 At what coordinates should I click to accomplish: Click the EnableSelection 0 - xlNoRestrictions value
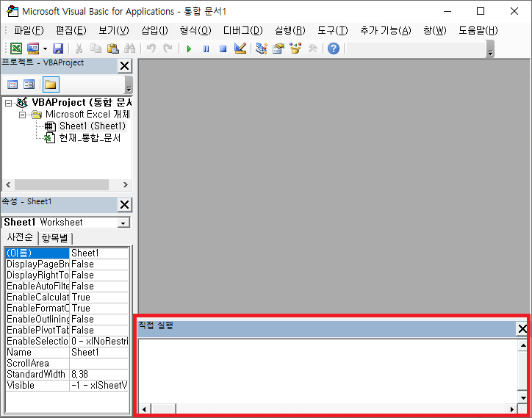(98, 342)
